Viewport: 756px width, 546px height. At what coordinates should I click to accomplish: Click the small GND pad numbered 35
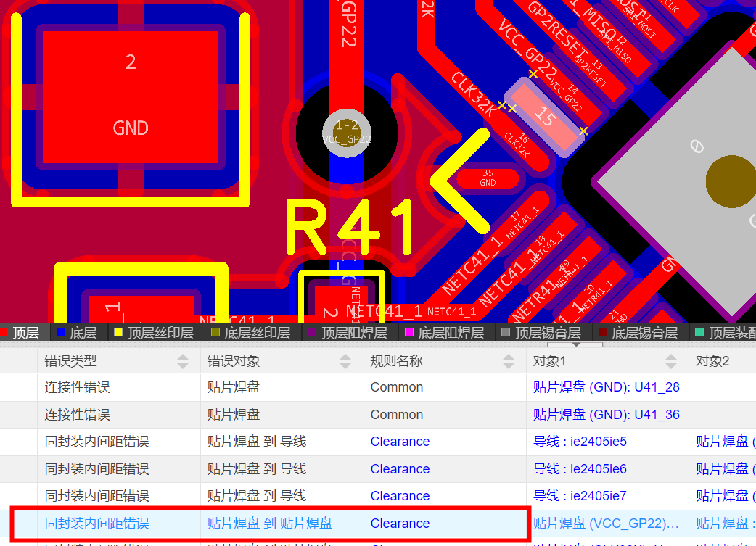(x=488, y=178)
